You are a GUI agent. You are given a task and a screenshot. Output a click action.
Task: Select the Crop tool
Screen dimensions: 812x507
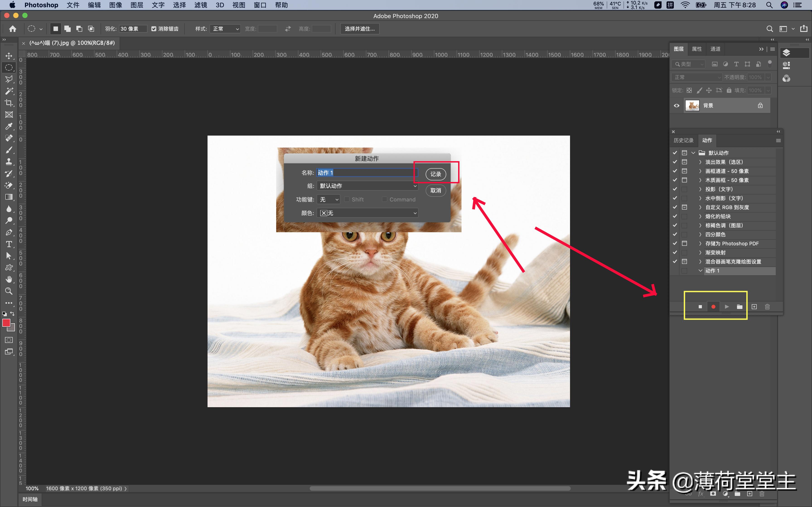[9, 103]
